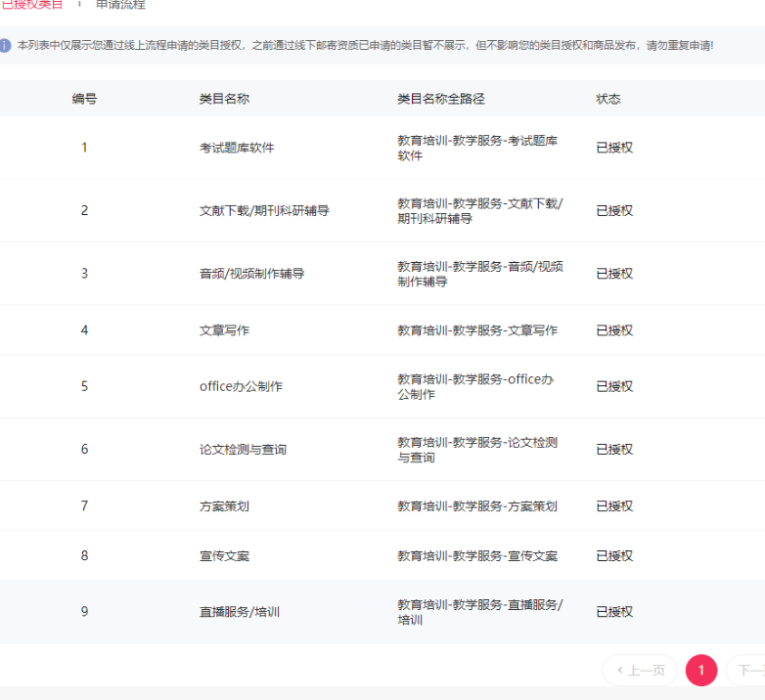The height and width of the screenshot is (700, 765).
Task: Click the 类目名称 column header
Action: (x=224, y=99)
